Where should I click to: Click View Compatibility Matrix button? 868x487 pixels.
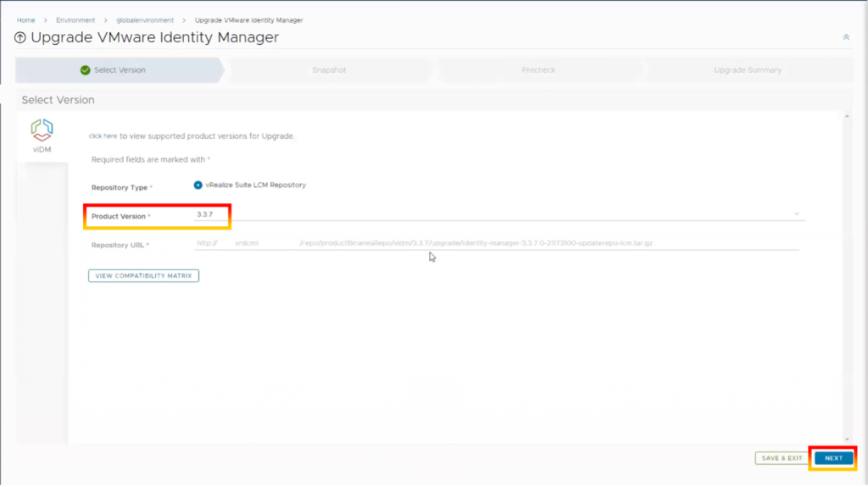[x=143, y=275]
